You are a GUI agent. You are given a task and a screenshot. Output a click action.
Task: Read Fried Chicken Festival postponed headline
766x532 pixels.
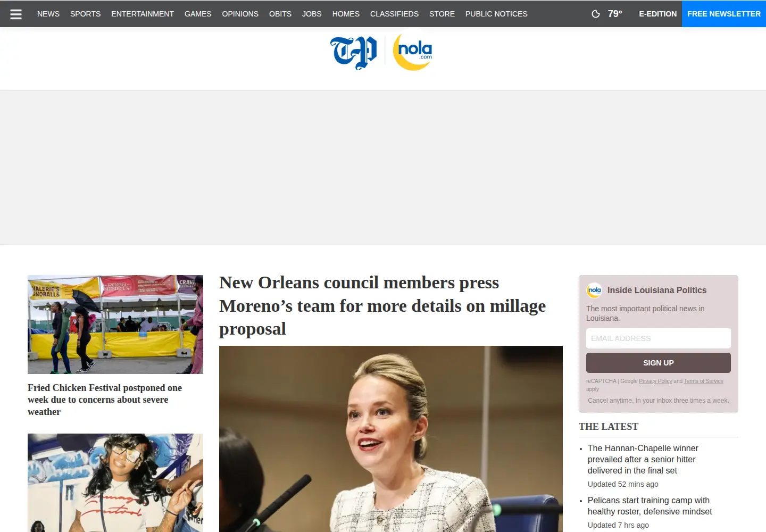[x=105, y=400]
